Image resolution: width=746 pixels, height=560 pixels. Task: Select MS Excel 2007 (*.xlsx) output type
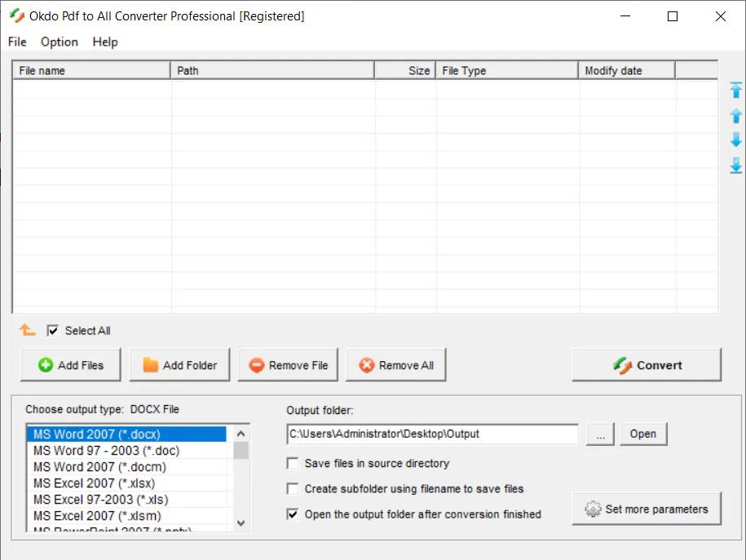point(126,483)
